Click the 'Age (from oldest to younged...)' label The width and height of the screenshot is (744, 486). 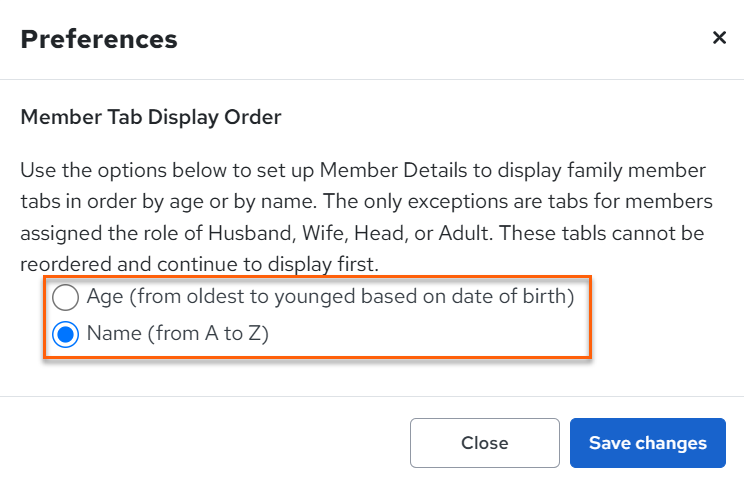330,297
